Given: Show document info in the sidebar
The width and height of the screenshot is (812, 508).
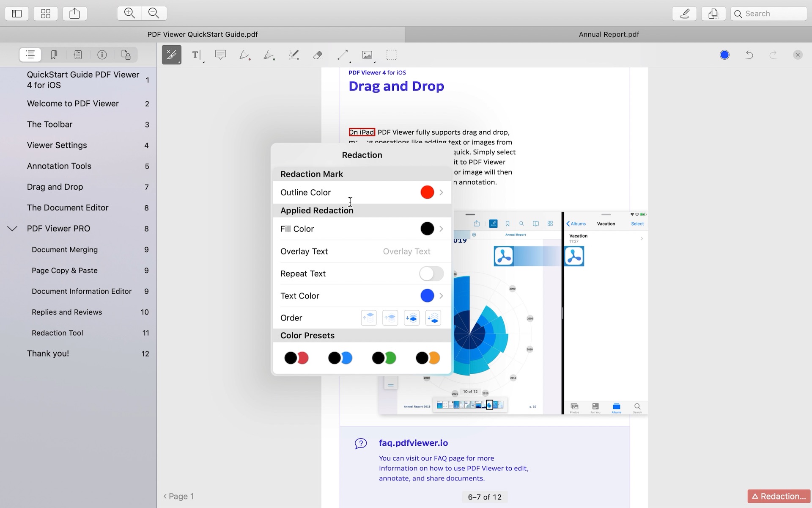Looking at the screenshot, I should pyautogui.click(x=101, y=55).
